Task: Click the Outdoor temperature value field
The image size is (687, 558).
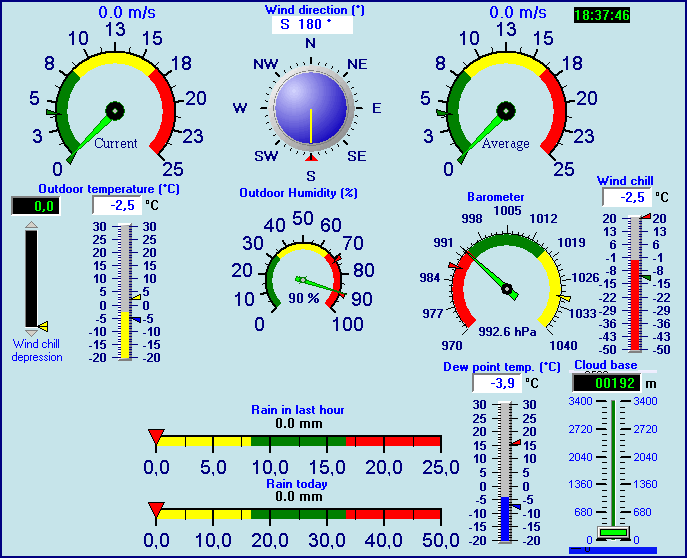Action: click(116, 205)
